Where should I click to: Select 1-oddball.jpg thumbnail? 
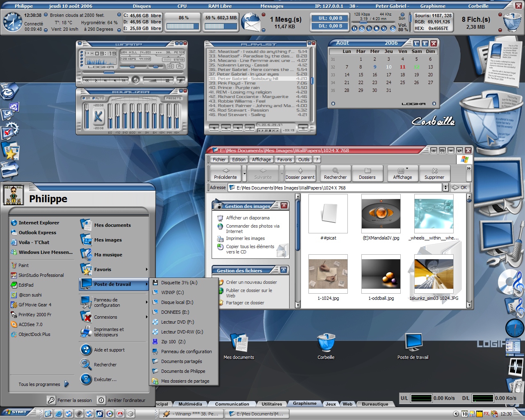click(x=381, y=274)
